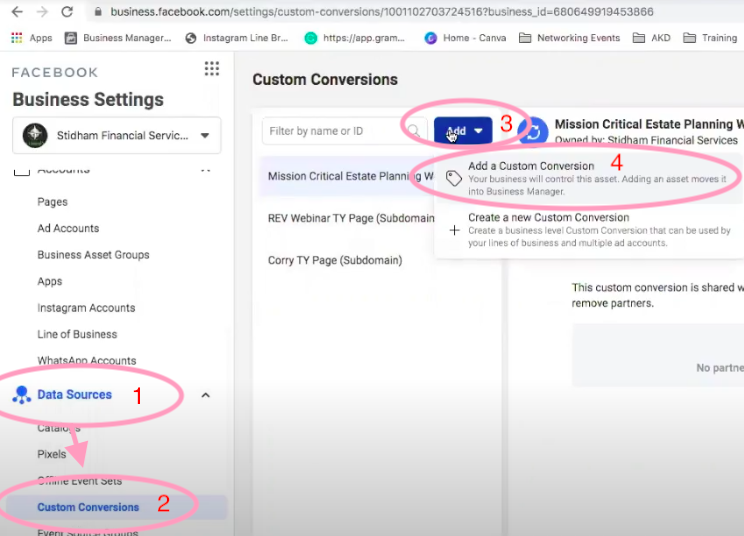Open the Instagram Line Br... bookmark

(237, 38)
